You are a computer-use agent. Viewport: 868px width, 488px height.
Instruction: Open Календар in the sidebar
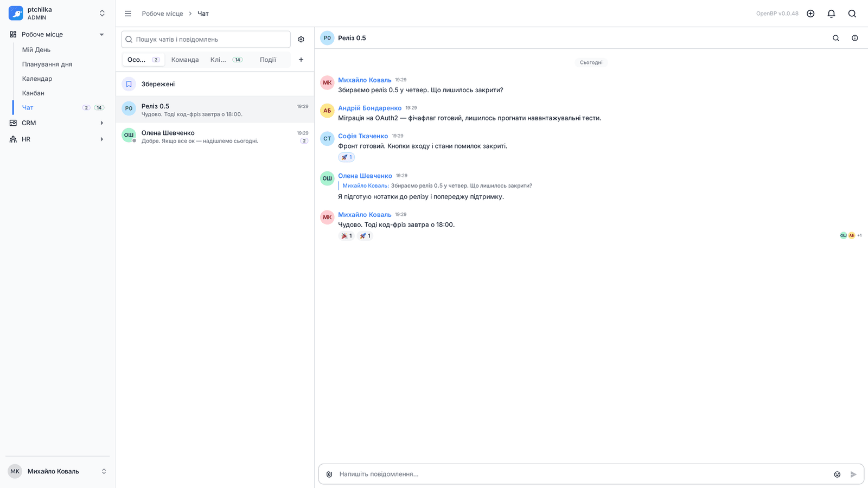(37, 79)
